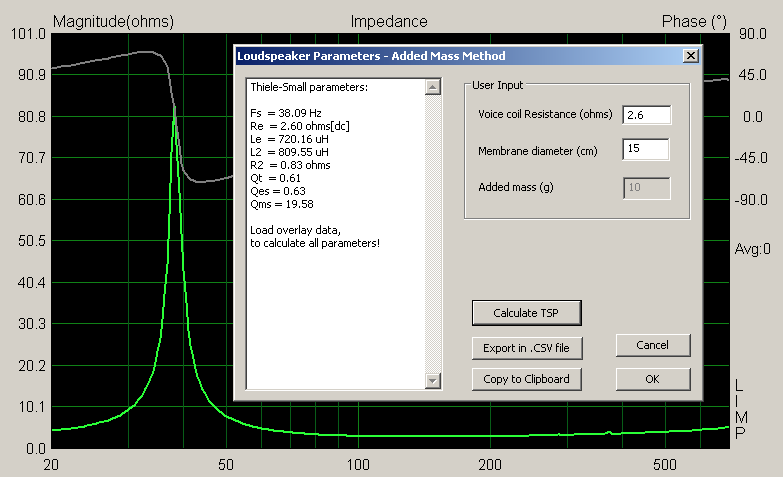Click the 500 frequency axis label
The width and height of the screenshot is (783, 477).
(x=665, y=465)
